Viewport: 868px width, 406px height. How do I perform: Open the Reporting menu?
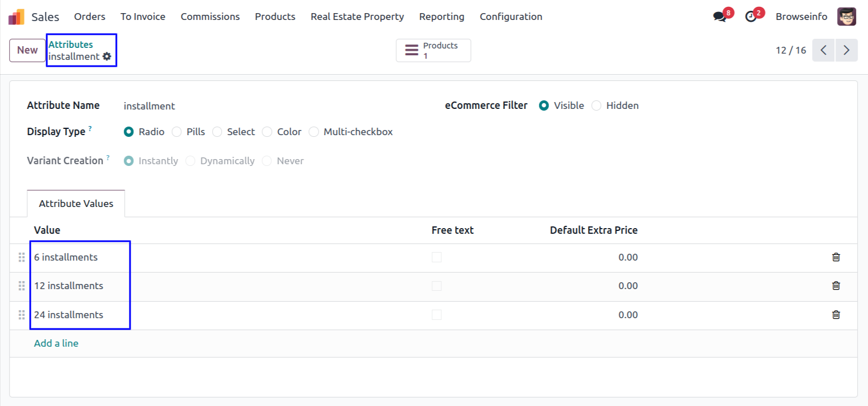point(441,17)
